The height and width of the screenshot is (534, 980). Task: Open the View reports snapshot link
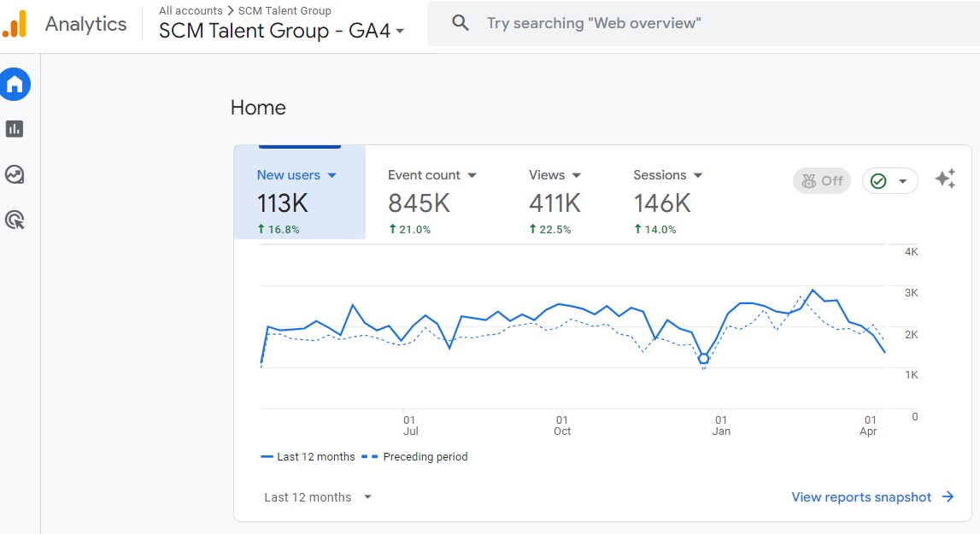tap(872, 497)
